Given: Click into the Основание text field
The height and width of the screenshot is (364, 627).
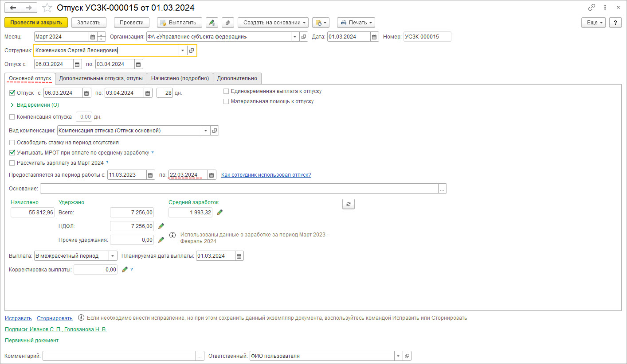Looking at the screenshot, I should [x=239, y=189].
